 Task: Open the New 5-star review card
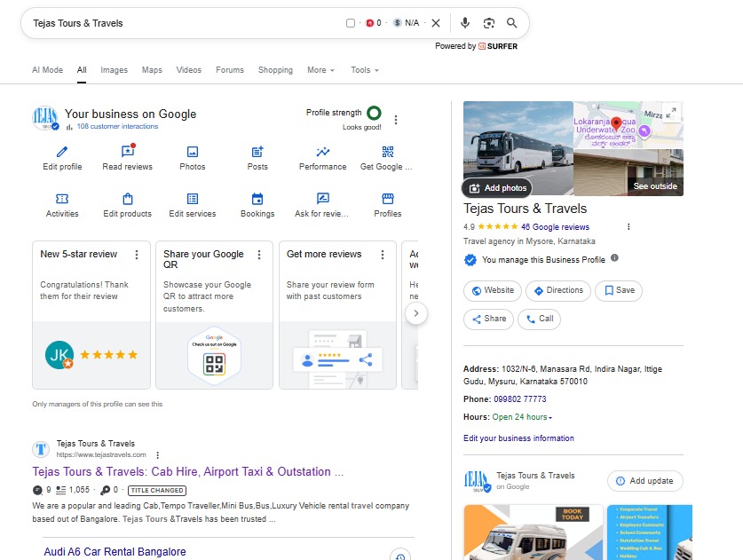point(91,315)
